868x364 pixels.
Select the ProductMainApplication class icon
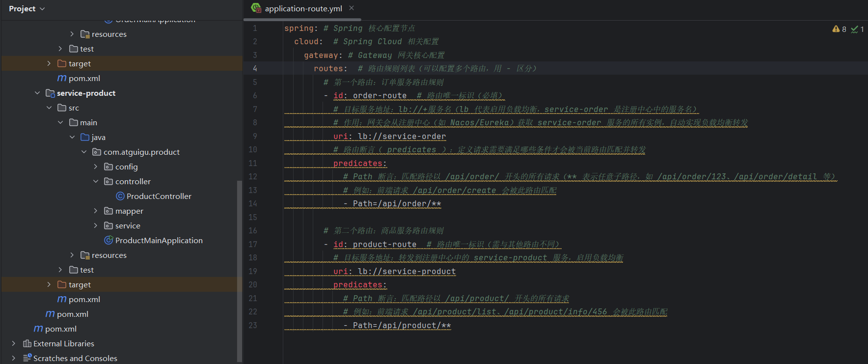[109, 240]
